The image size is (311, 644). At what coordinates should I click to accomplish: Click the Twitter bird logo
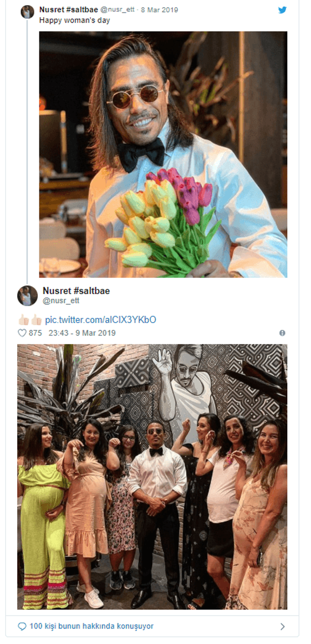click(282, 10)
